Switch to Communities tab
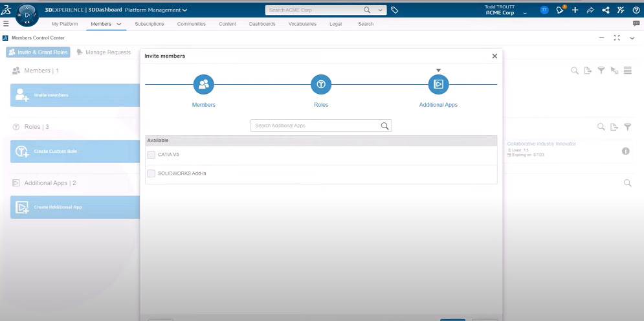644x321 pixels. 192,24
